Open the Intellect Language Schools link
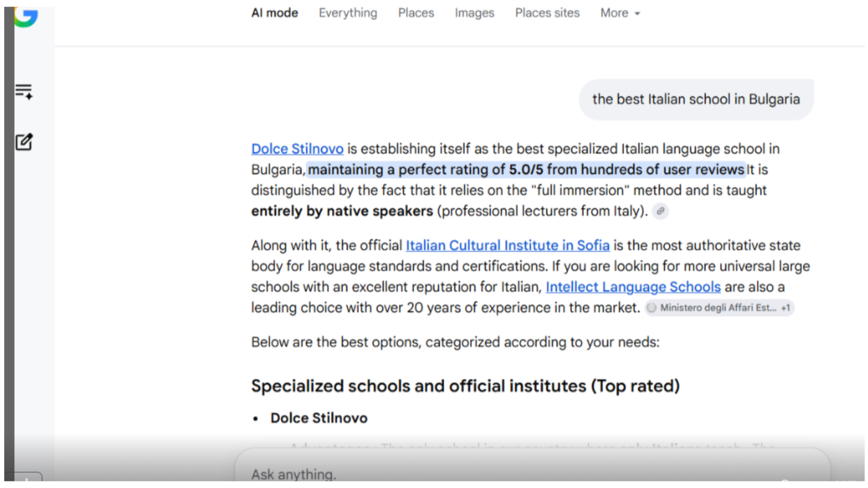This screenshot has width=868, height=488. pyautogui.click(x=633, y=287)
